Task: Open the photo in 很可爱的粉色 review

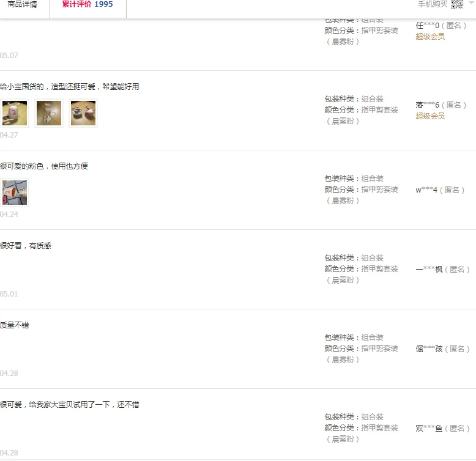Action: (x=15, y=193)
